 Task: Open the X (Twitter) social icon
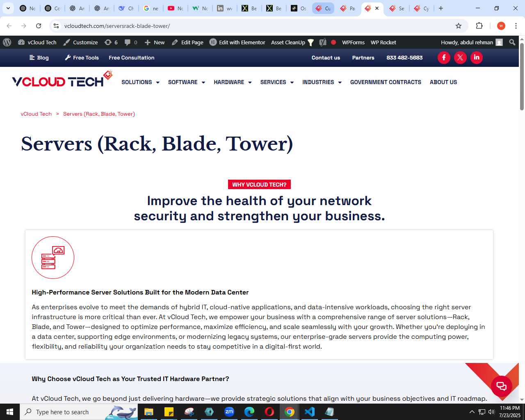tap(460, 57)
